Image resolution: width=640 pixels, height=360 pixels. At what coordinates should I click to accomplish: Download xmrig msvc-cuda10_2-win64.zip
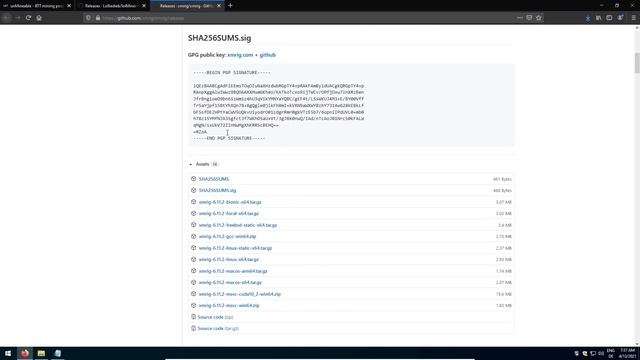pos(240,294)
